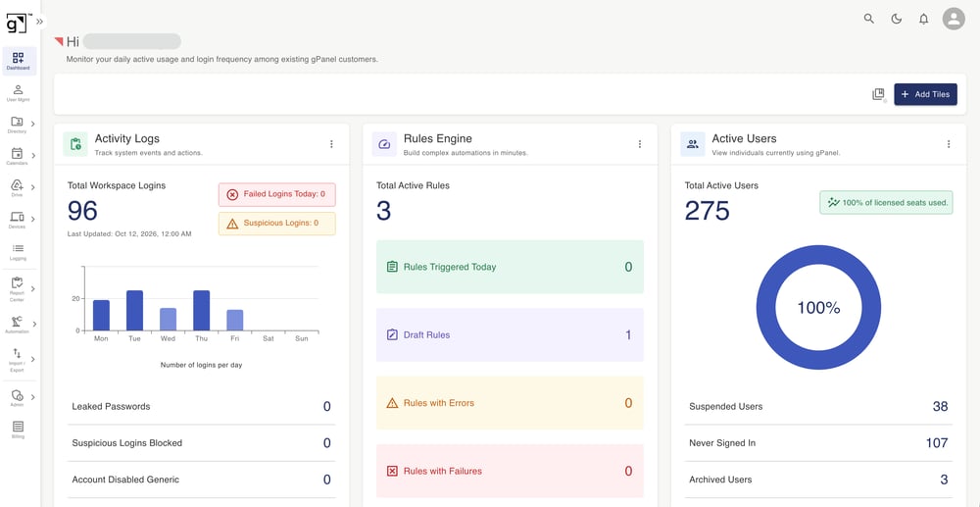
Task: Open the Rules Engine tile options menu
Action: pos(639,144)
